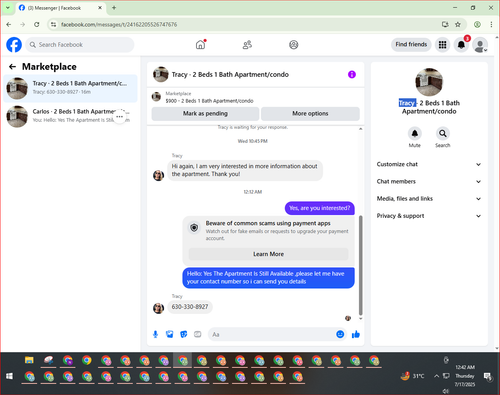This screenshot has height=395, width=500.
Task: Open Chrome profile icon
Action: click(x=477, y=24)
